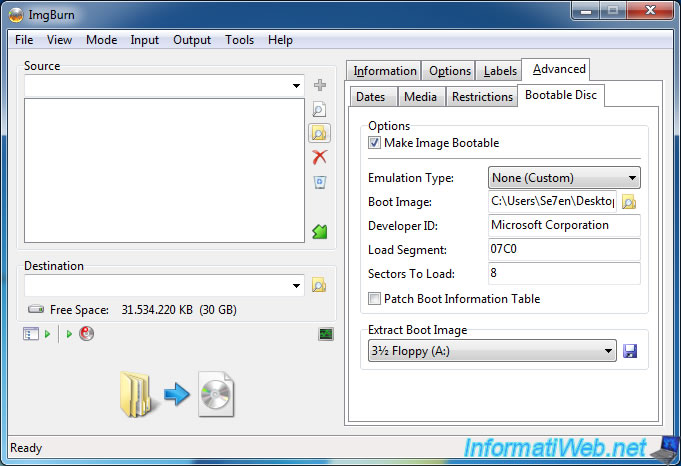This screenshot has width=681, height=466.
Task: Uncheck Make Image Bootable
Action: click(375, 143)
